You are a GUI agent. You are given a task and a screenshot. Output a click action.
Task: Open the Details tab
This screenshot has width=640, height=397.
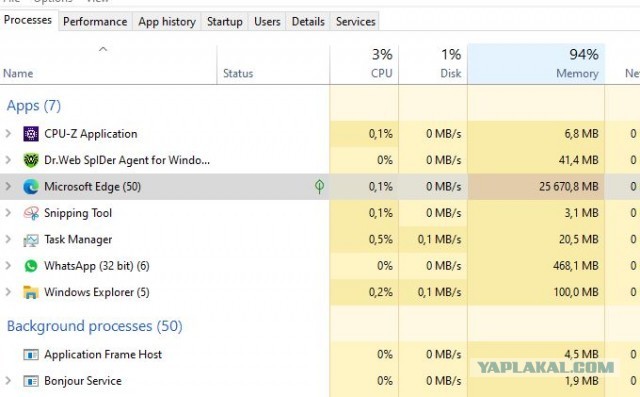click(308, 22)
